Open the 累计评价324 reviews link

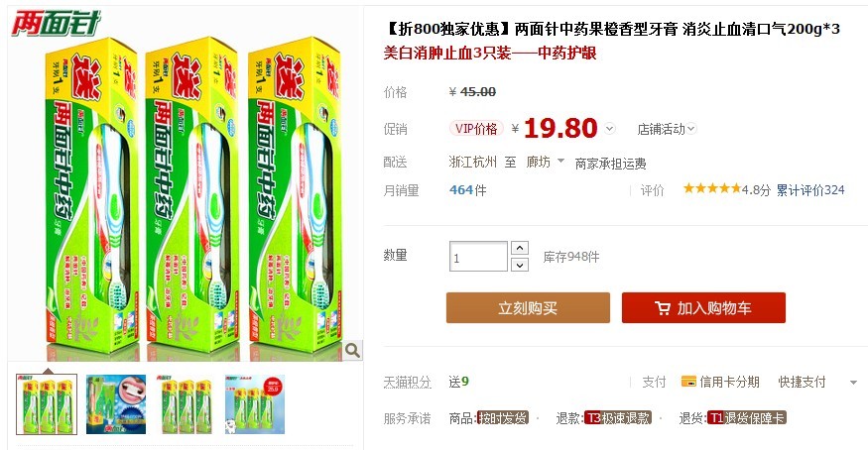coord(810,190)
